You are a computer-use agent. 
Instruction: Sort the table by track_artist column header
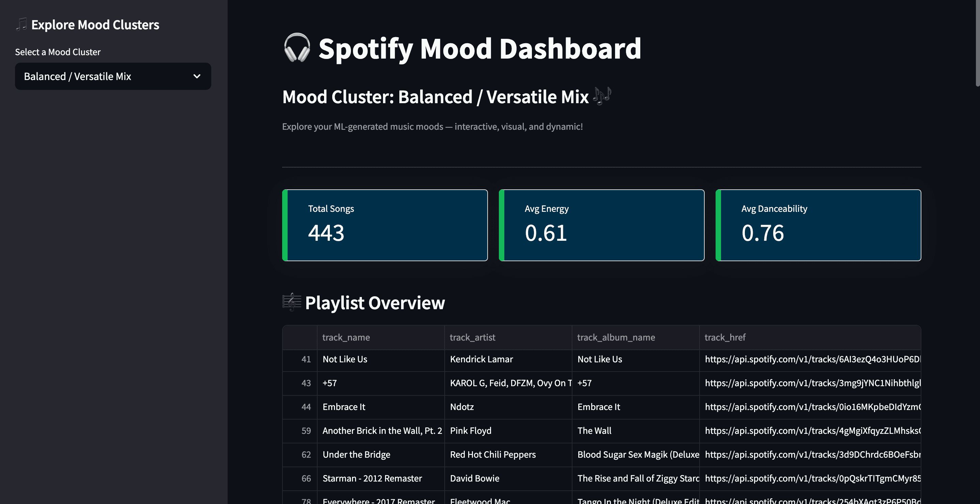(508, 337)
